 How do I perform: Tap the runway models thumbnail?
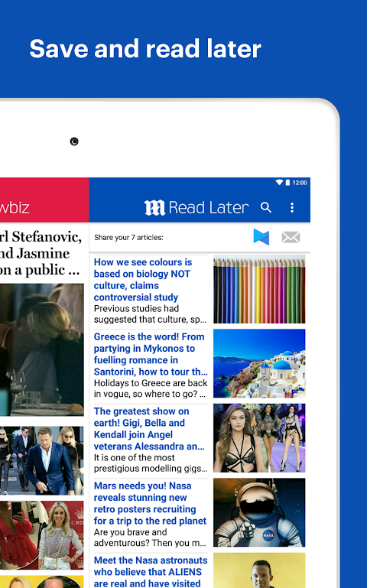pos(259,438)
